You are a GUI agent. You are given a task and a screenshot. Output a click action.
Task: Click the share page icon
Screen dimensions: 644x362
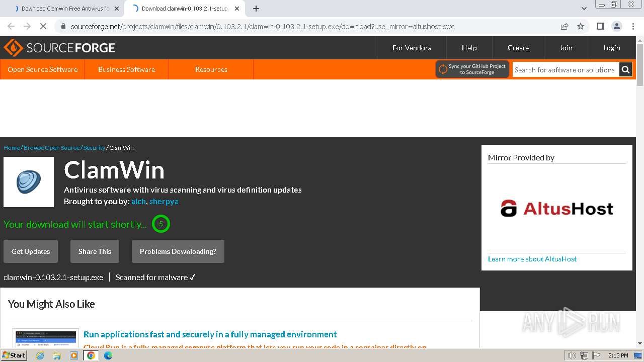(x=565, y=26)
